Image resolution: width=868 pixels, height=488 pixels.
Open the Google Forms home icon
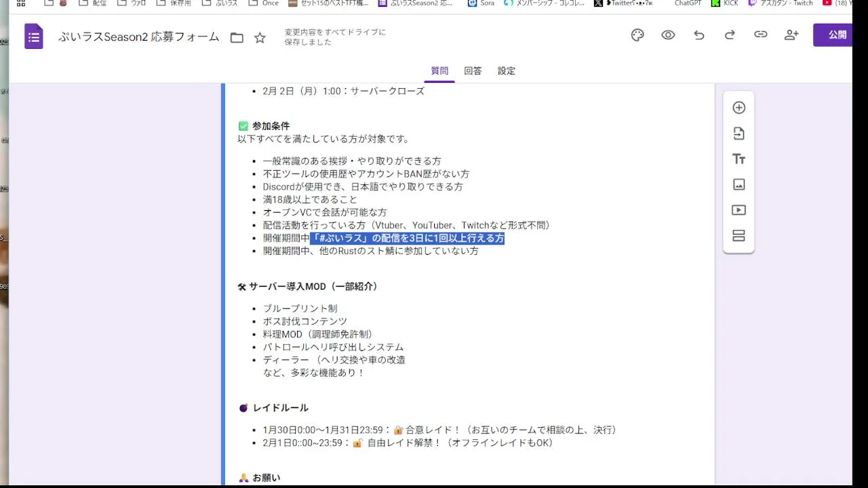(x=34, y=37)
